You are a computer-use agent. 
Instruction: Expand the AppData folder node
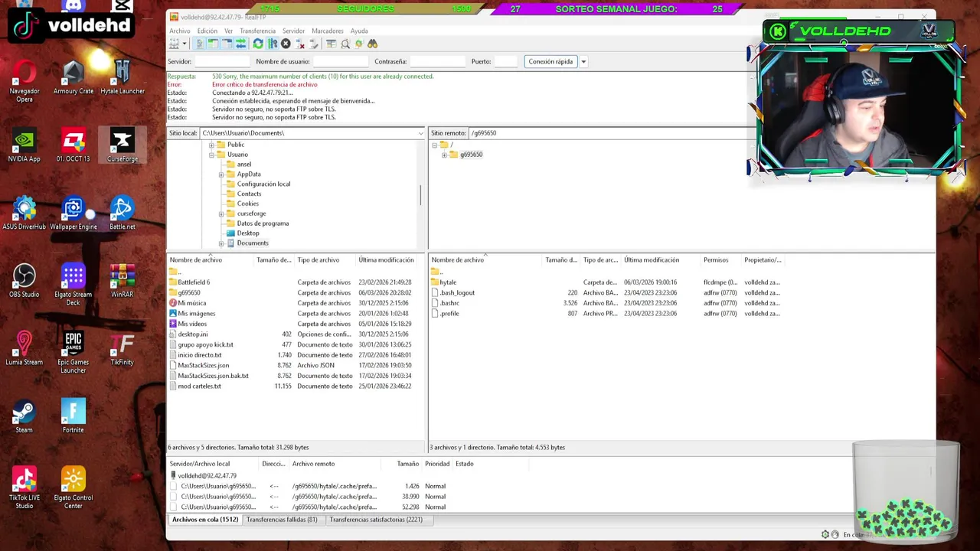point(221,174)
